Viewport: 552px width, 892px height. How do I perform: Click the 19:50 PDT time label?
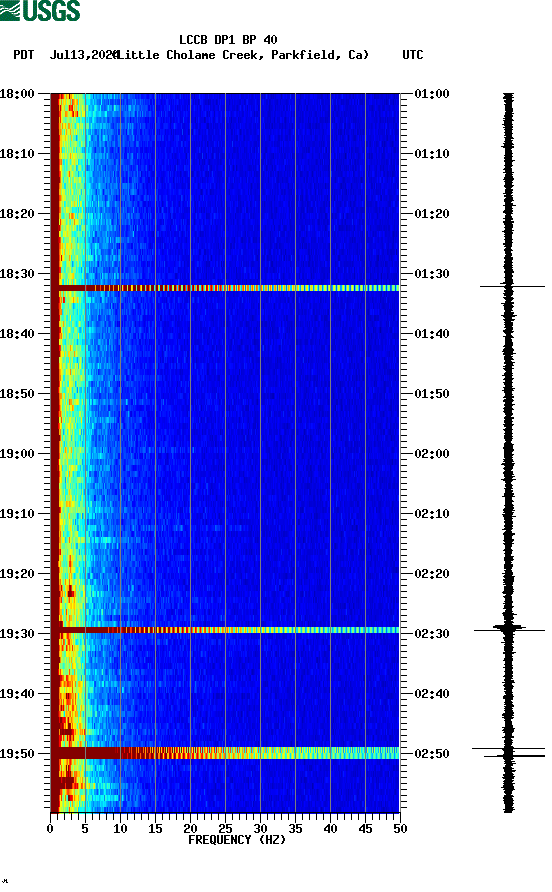click(x=17, y=754)
